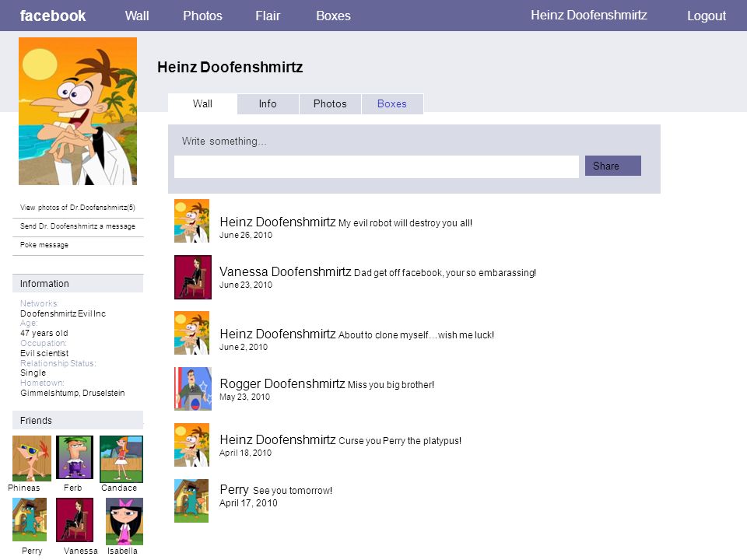The height and width of the screenshot is (560, 747).
Task: Open Ferb friend thumbnail
Action: tap(75, 457)
